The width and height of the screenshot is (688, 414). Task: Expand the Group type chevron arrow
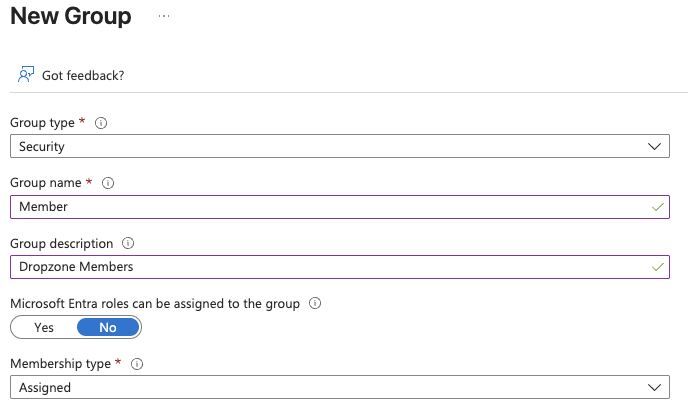pyautogui.click(x=654, y=146)
